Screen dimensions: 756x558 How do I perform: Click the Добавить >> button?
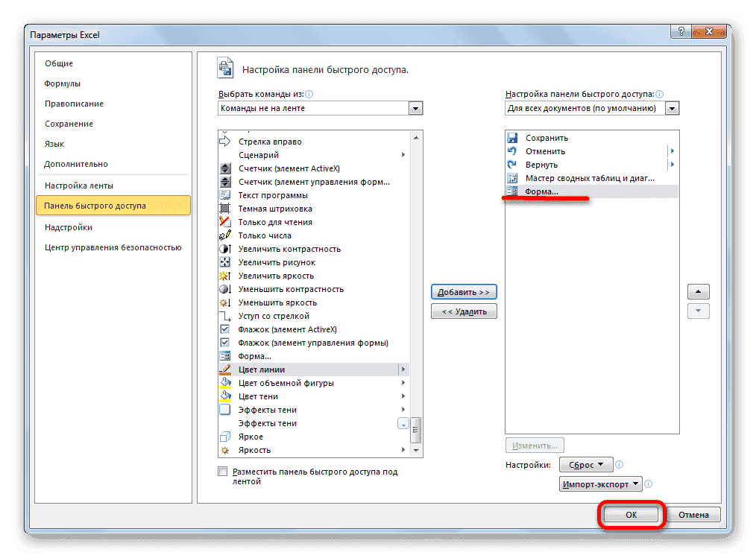pyautogui.click(x=463, y=292)
